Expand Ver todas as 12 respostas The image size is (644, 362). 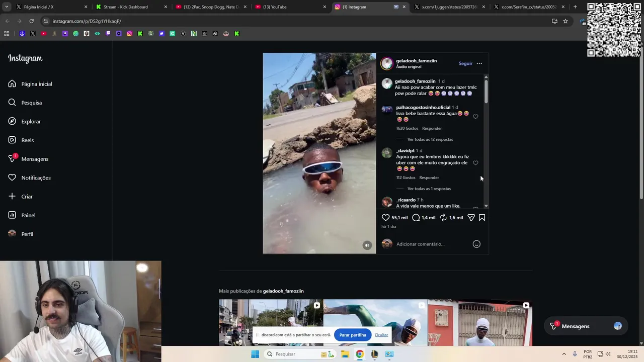(430, 139)
